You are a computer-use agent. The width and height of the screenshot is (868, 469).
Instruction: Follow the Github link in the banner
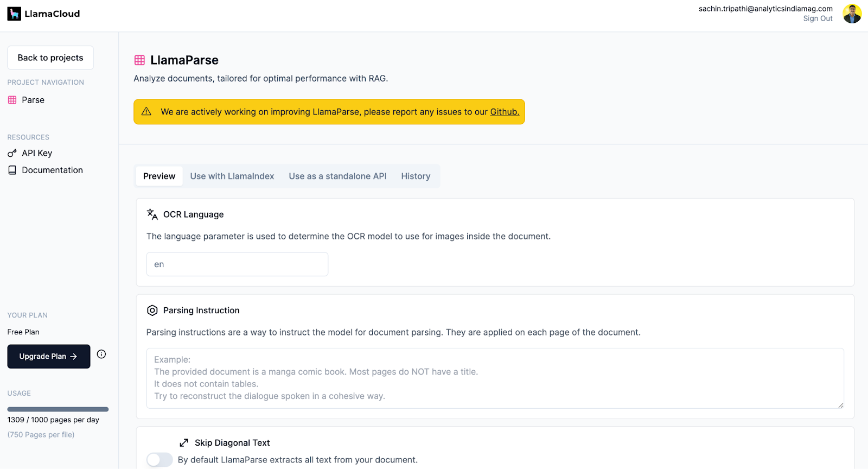505,112
